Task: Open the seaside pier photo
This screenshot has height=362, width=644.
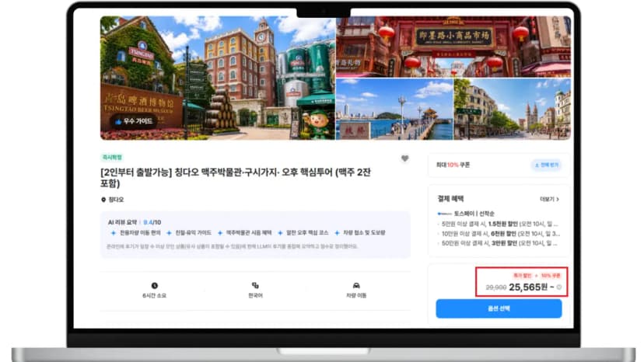Action: click(x=394, y=110)
